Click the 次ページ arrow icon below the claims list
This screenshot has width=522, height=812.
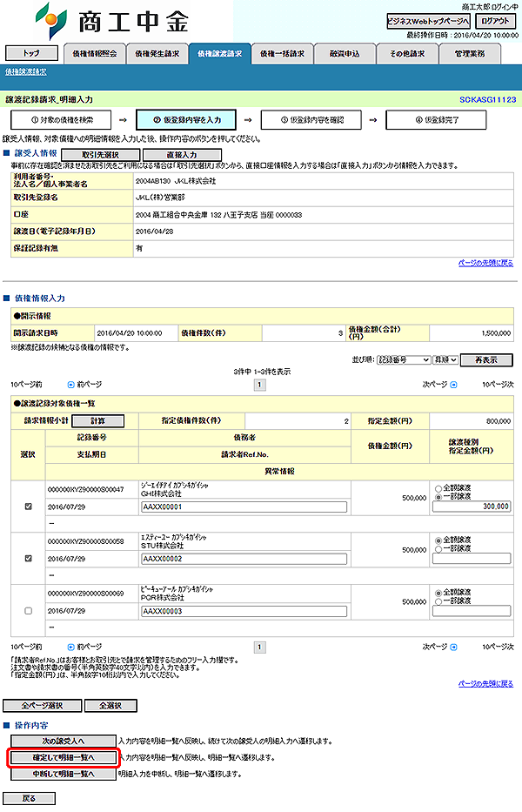point(453,647)
